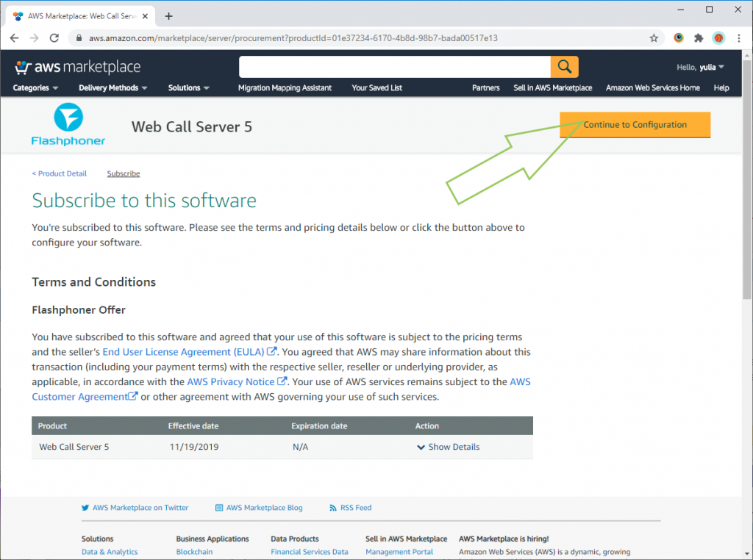753x560 pixels.
Task: Click Continue to Configuration button
Action: [635, 125]
